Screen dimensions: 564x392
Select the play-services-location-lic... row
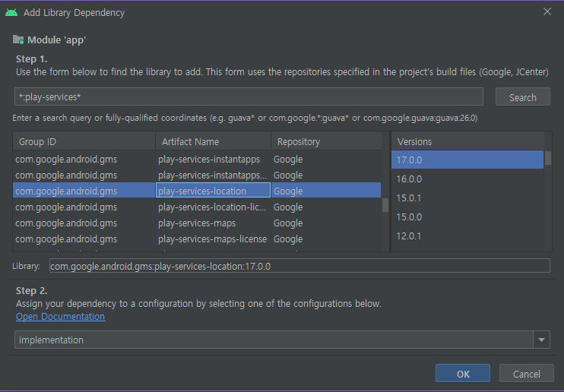coord(197,207)
